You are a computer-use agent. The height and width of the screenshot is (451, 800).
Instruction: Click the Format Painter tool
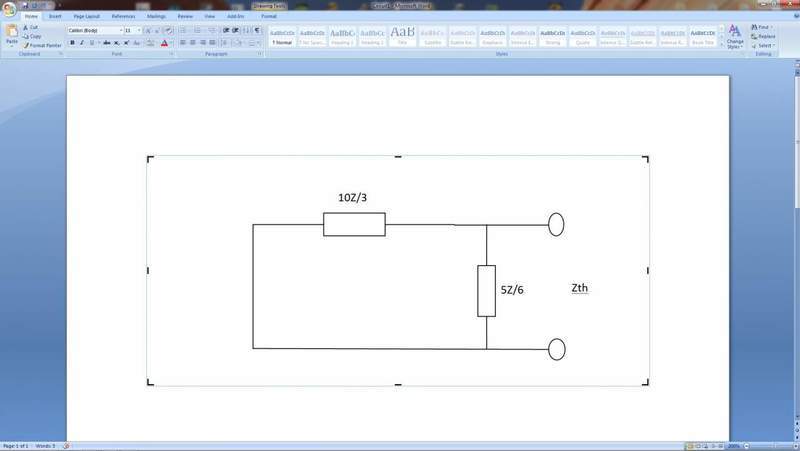coord(41,45)
